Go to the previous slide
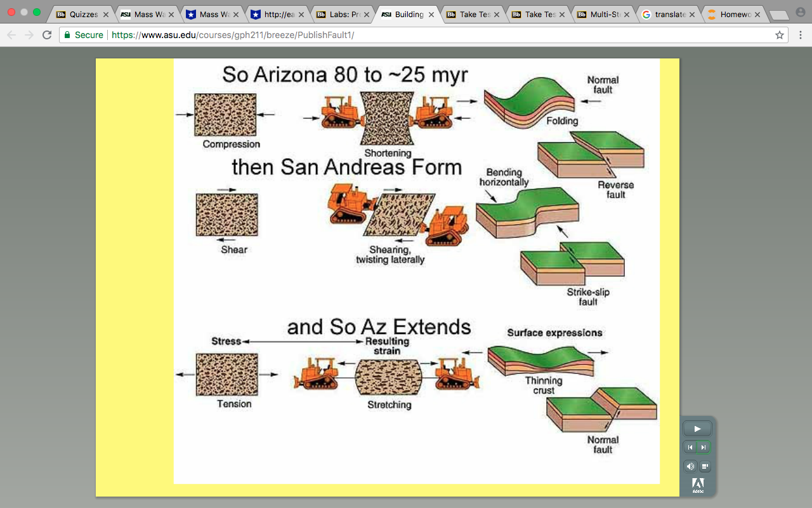The height and width of the screenshot is (508, 812). pyautogui.click(x=690, y=448)
